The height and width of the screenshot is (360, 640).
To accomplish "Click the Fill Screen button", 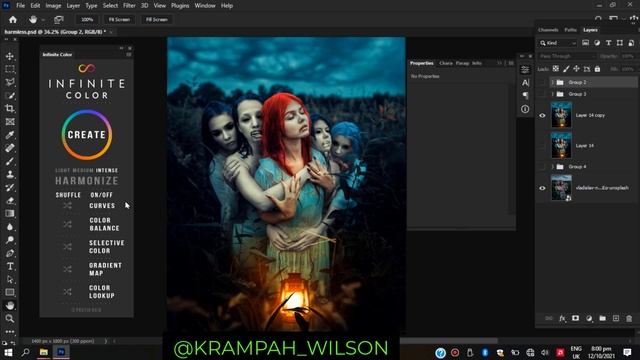I will coord(156,20).
